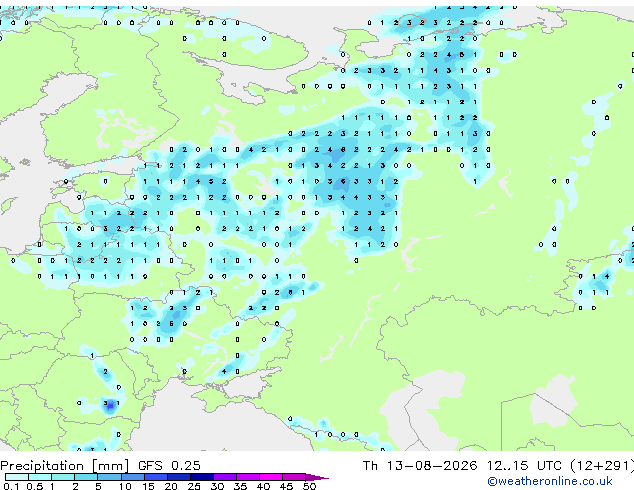Click the 'GFS 0.25' model label
This screenshot has width=634, height=490.
coord(169,466)
